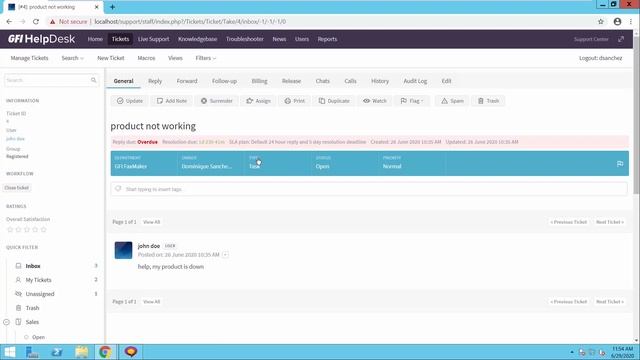
Task: Change the Priority field Normal
Action: (x=412, y=163)
